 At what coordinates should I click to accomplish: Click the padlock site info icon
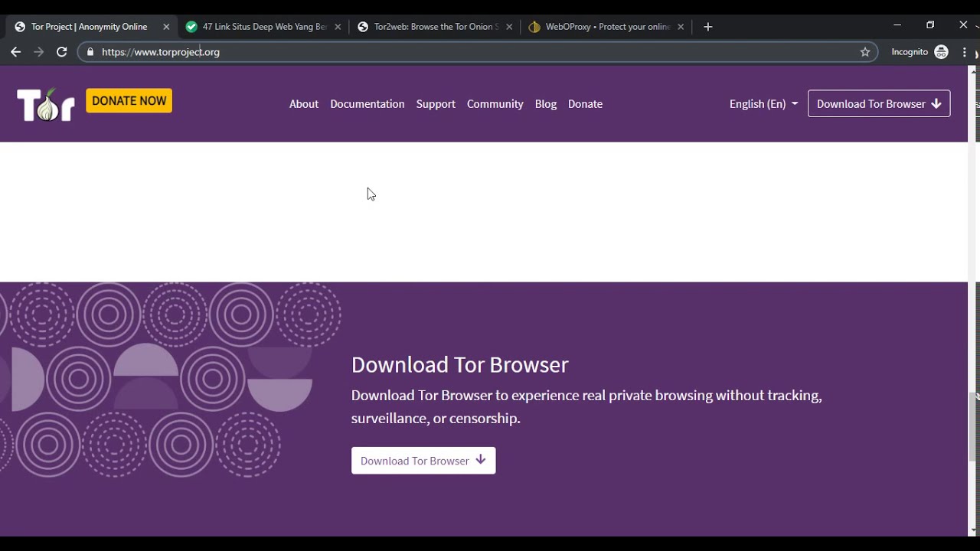[x=90, y=52]
